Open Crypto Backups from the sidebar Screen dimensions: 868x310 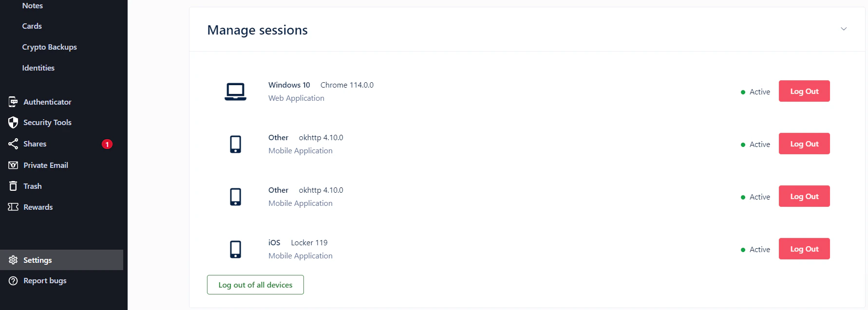pyautogui.click(x=49, y=47)
